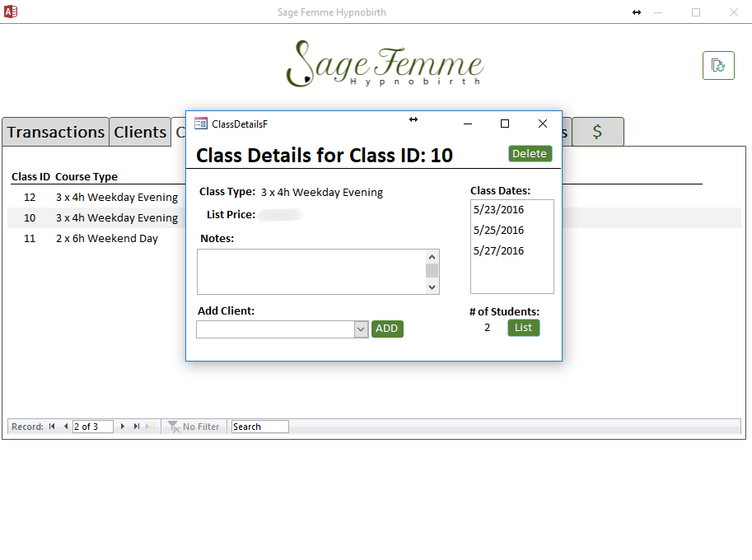Click the Sage Femme Hypnobirth logo

[x=385, y=63]
